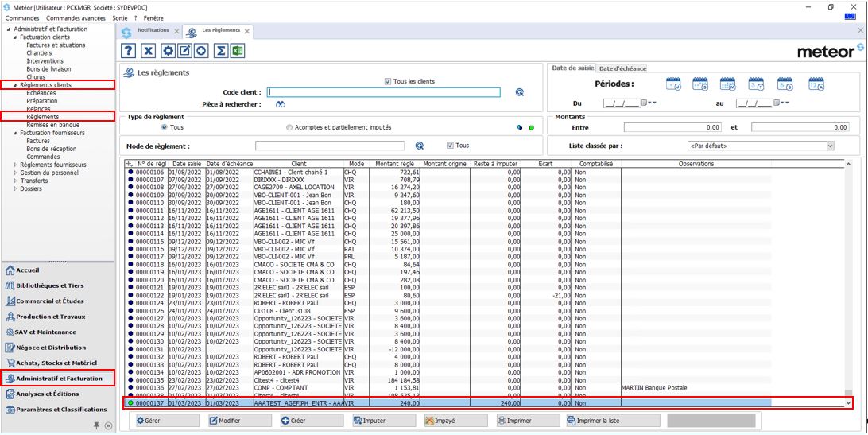Expand the Dossiers tree node
The height and width of the screenshot is (435, 868).
click(16, 188)
